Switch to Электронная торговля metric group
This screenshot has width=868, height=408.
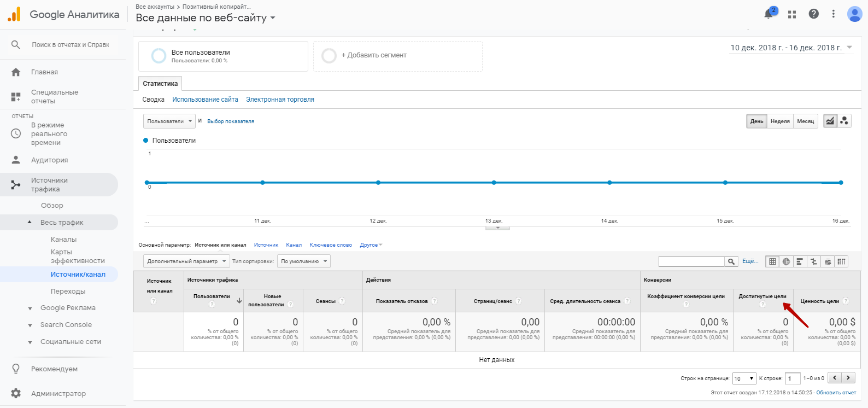coord(280,100)
